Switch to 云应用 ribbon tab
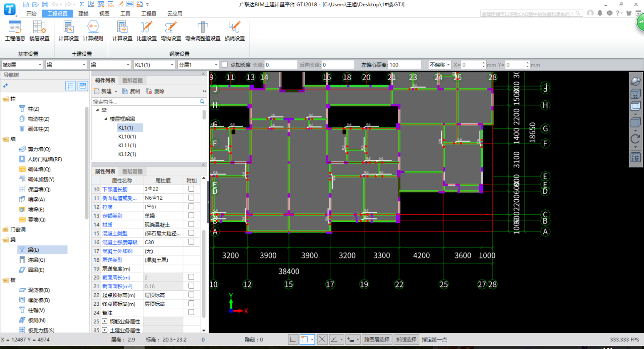Image resolution: width=644 pixels, height=349 pixels. (175, 13)
